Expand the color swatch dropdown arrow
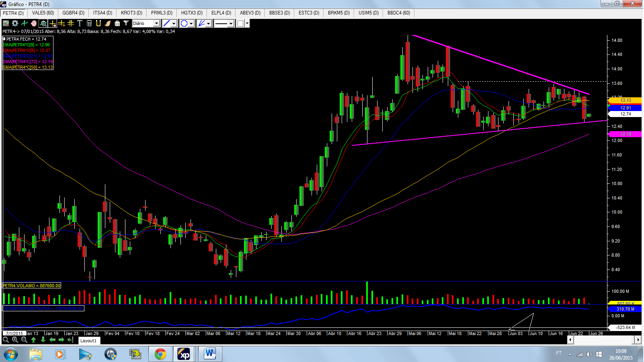The image size is (644, 362). click(247, 23)
